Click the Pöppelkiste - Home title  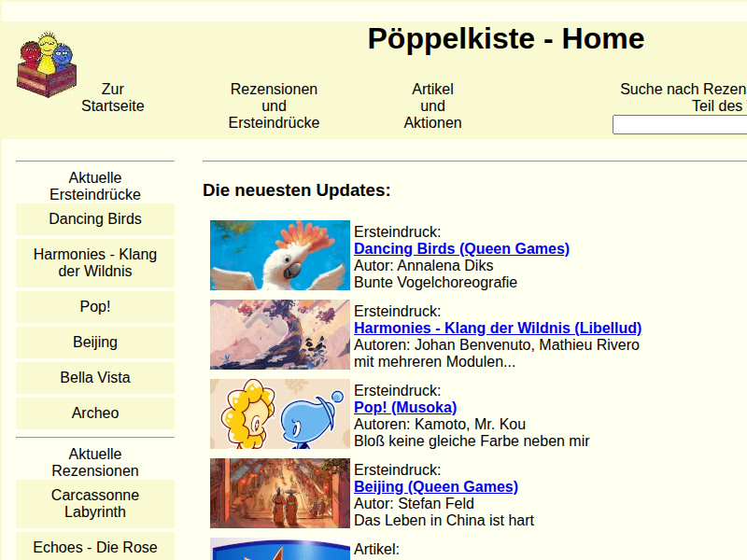(x=506, y=38)
